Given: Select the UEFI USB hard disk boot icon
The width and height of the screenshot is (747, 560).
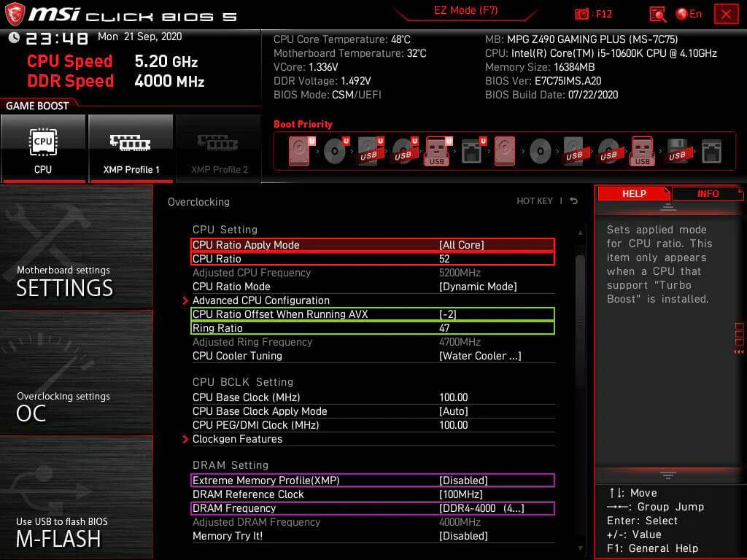Looking at the screenshot, I should tap(370, 151).
